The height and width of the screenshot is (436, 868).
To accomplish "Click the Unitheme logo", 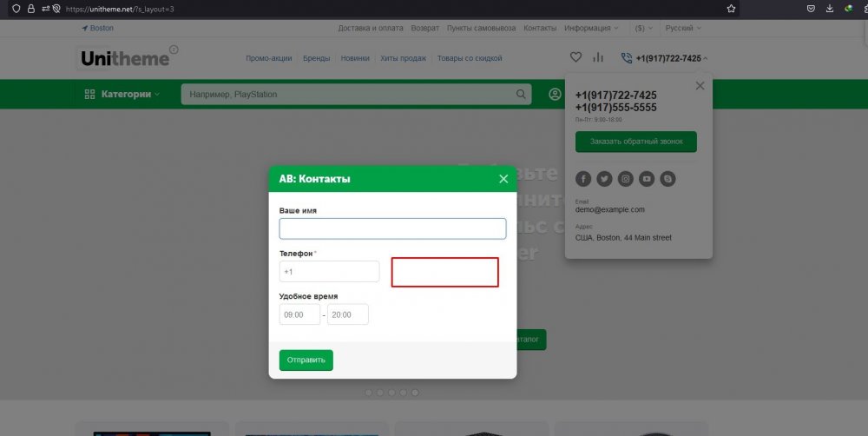I will point(127,57).
